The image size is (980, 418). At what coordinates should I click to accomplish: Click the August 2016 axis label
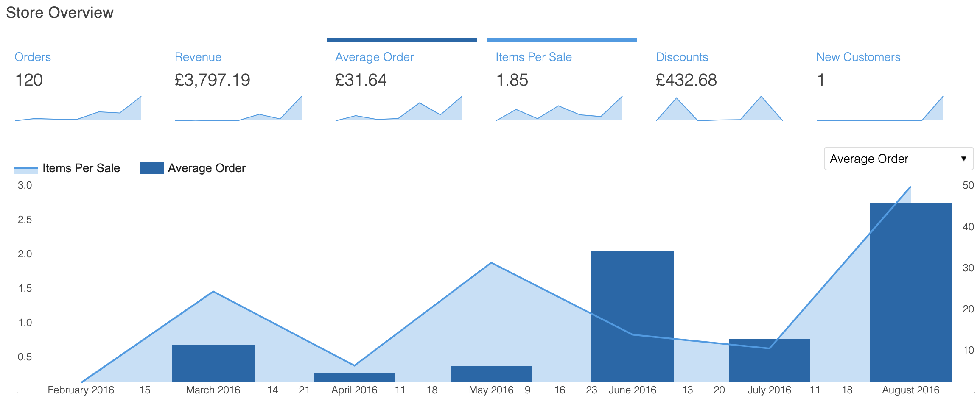tap(911, 390)
